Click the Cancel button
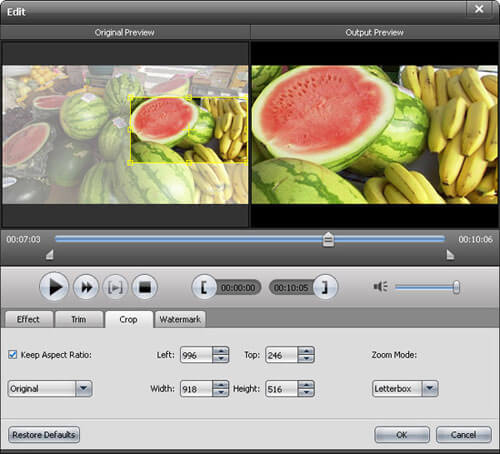This screenshot has width=500, height=454. 463,435
